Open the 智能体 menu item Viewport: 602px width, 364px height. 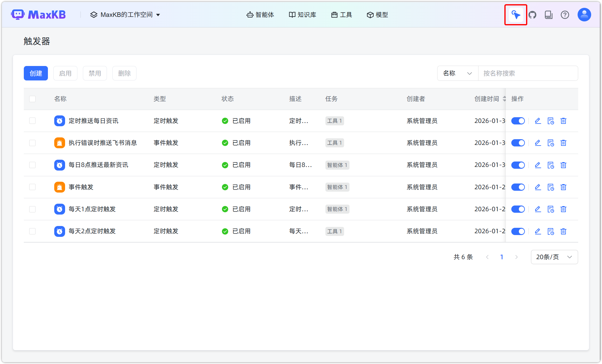(260, 14)
